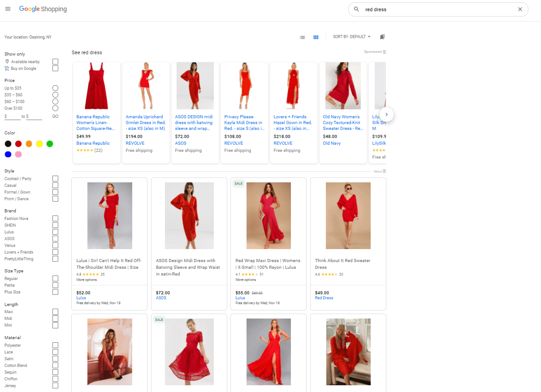
Task: Switch to grid view of results
Action: point(316,37)
